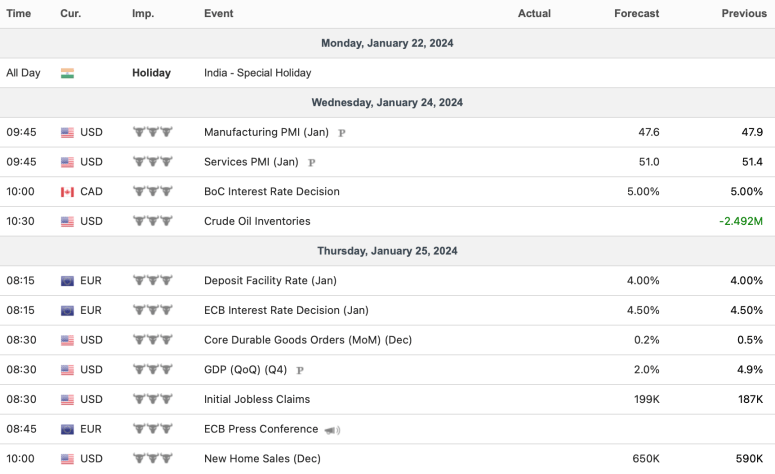Click the speaker icon beside ECB Press Conference
Viewport: 775px width, 474px height.
click(332, 430)
